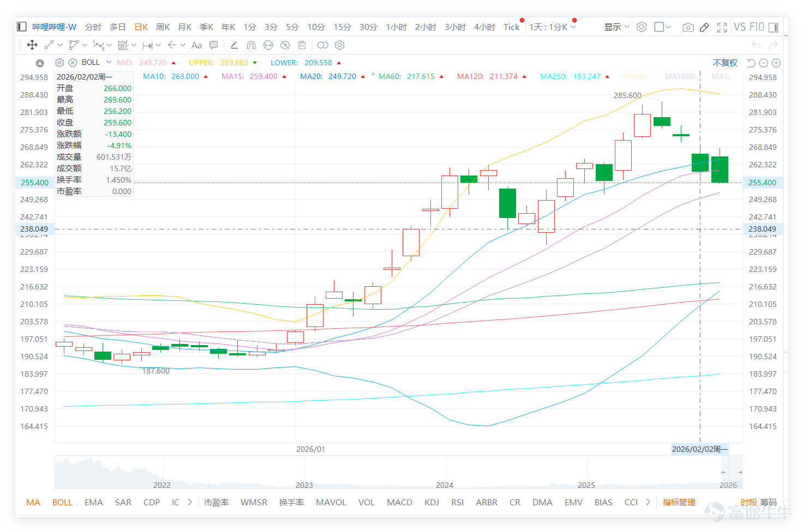Take a chart screenshot with camera icon
Image resolution: width=803 pixels, height=532 pixels.
[688, 27]
